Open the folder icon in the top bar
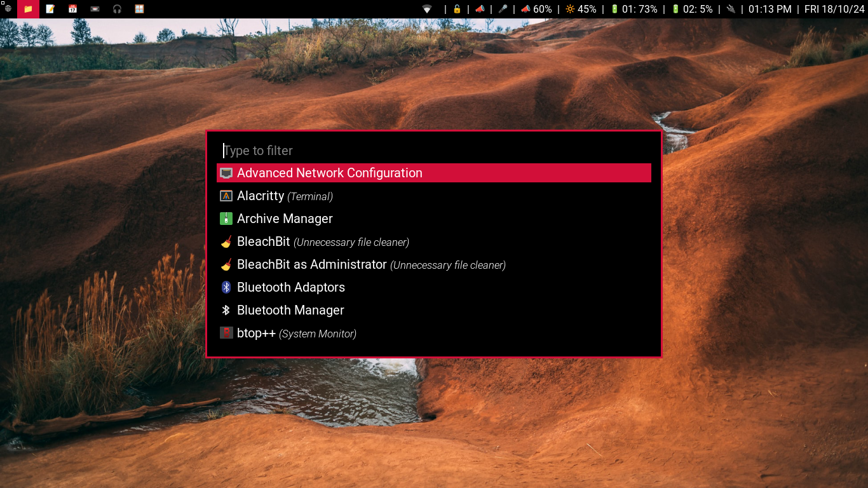This screenshot has width=868, height=488. coord(28,10)
